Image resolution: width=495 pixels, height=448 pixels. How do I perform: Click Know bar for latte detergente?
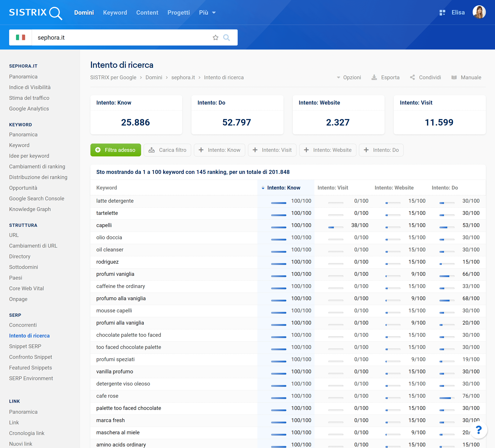pyautogui.click(x=279, y=203)
